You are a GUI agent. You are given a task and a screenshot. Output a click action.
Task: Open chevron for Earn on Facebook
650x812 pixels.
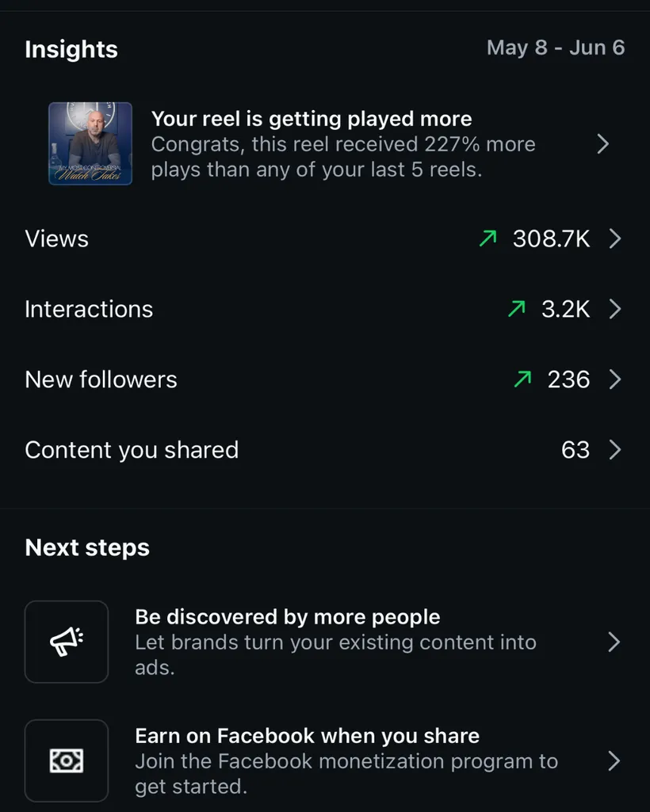(x=614, y=761)
